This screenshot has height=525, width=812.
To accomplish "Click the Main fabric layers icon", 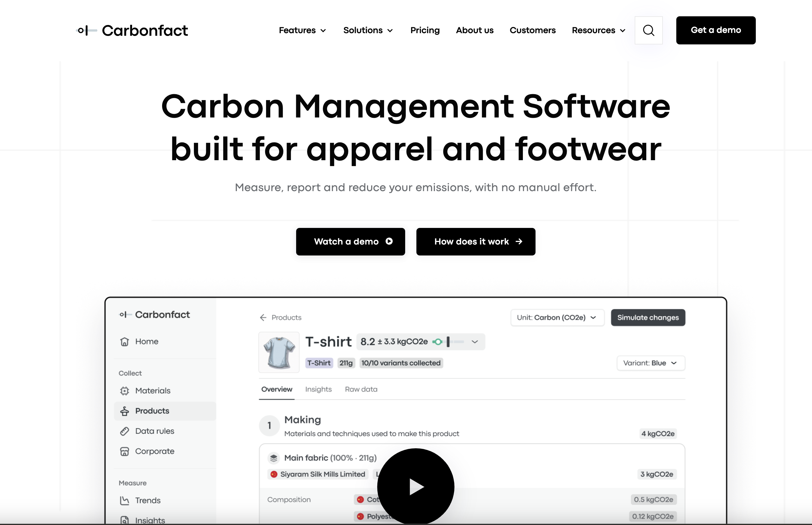I will pyautogui.click(x=274, y=458).
